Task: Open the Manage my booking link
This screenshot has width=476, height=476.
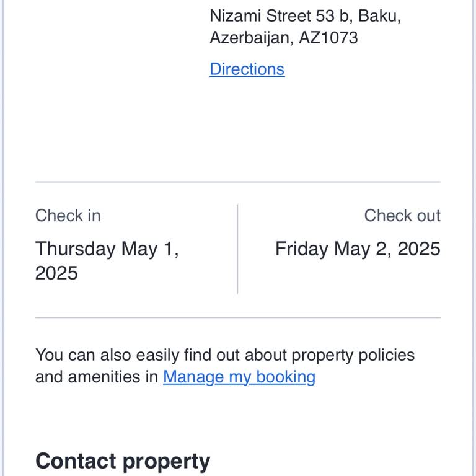Action: [x=239, y=377]
